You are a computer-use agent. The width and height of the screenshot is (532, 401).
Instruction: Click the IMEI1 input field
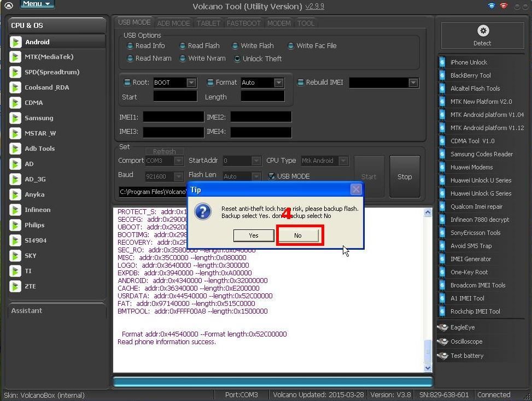coord(173,117)
